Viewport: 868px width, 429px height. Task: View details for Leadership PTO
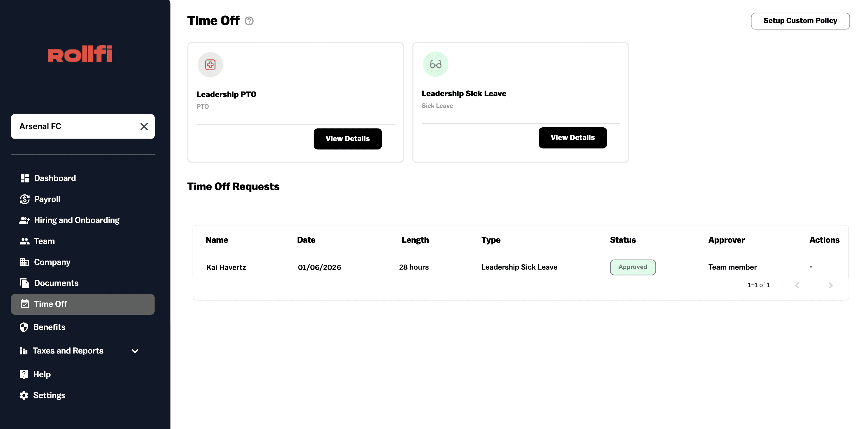click(x=347, y=138)
